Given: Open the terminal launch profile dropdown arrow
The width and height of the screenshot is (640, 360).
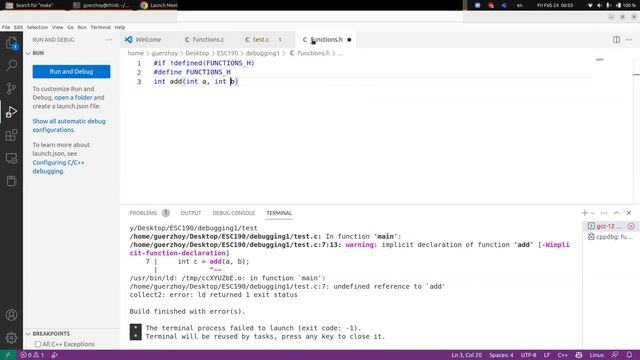Looking at the screenshot, I should 593,213.
